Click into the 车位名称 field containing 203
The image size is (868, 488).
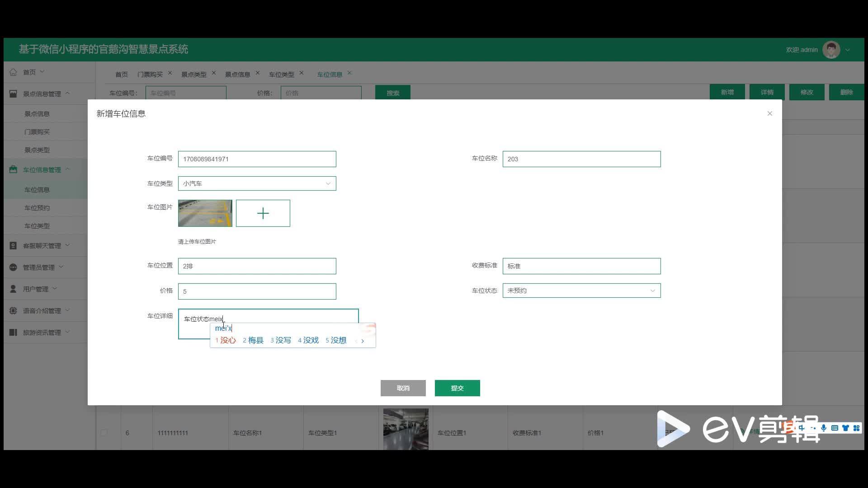581,159
